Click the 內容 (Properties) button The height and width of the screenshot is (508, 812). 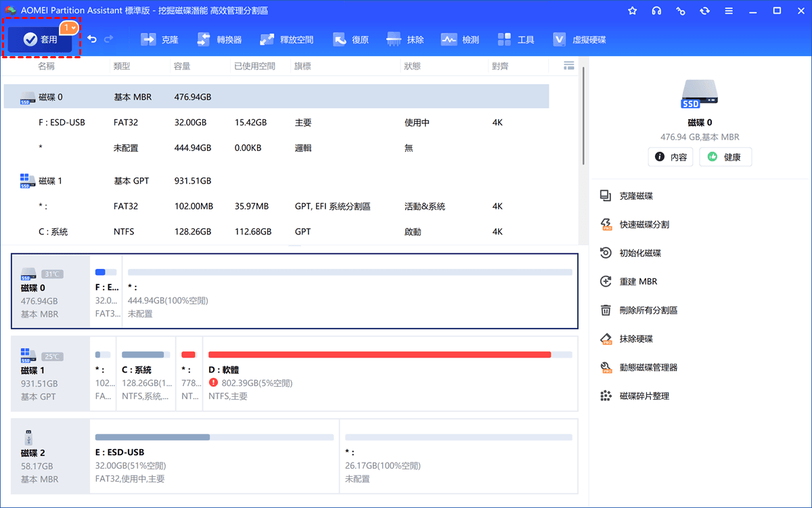tap(671, 157)
